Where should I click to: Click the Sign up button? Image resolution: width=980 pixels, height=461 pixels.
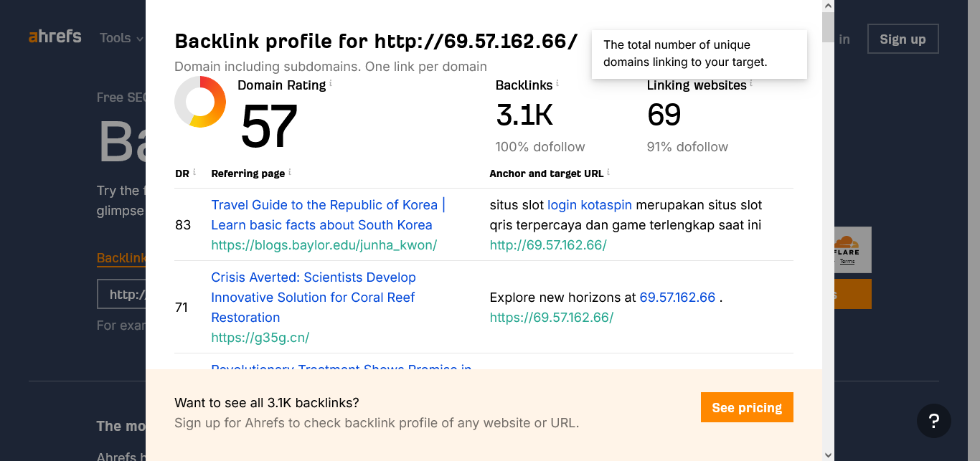pos(903,39)
